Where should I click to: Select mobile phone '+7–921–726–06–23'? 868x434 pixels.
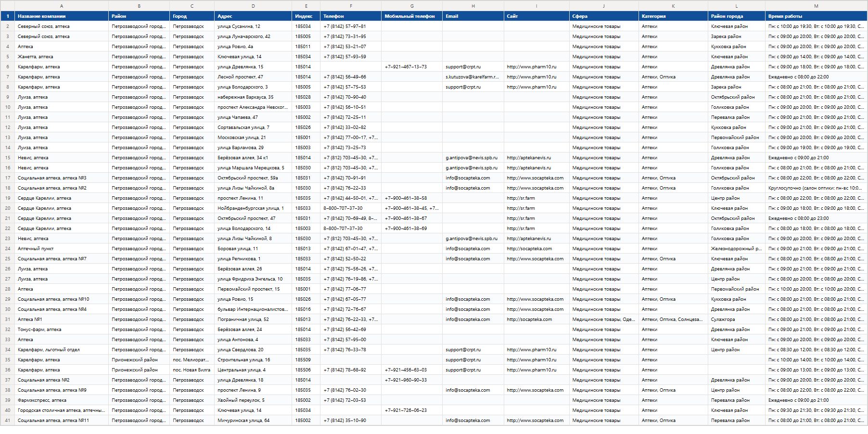pos(412,410)
